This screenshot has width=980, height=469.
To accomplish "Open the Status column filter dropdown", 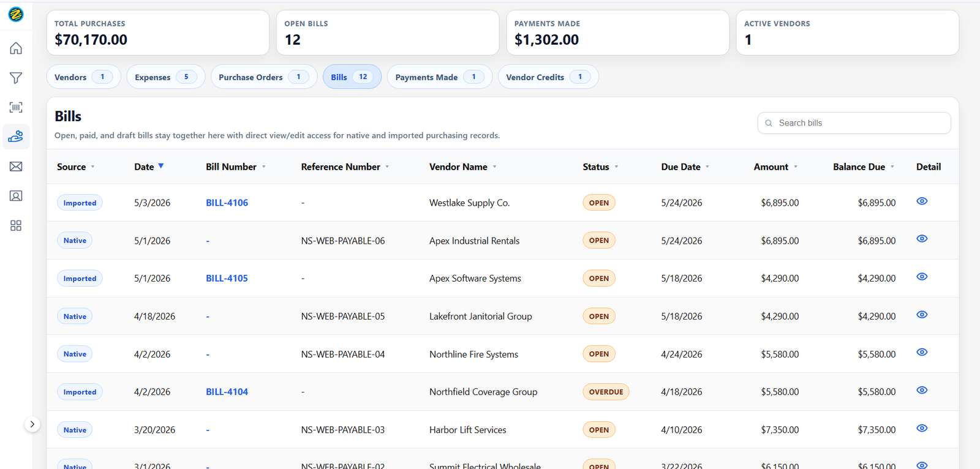I will click(616, 167).
